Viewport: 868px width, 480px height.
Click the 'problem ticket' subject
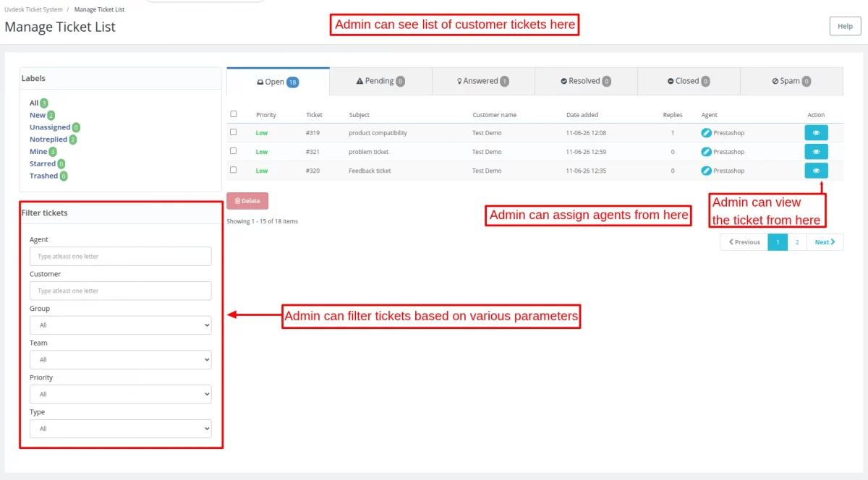368,152
